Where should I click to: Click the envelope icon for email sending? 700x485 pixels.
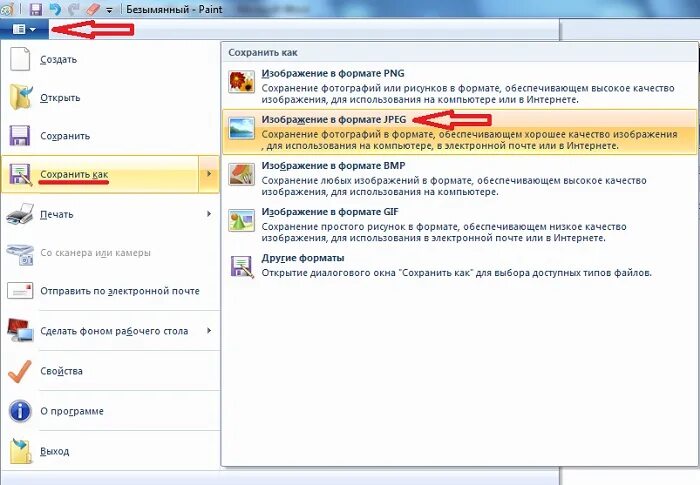20,291
